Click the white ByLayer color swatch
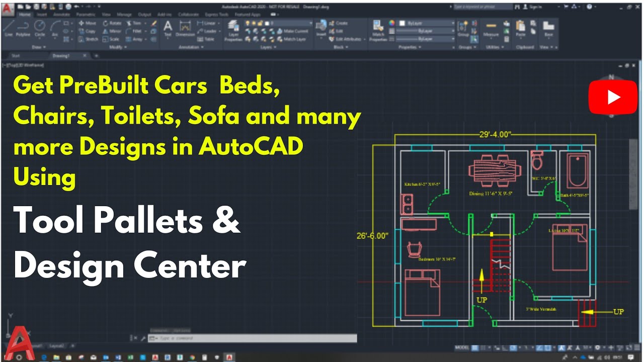Viewport: 644px width, 362px height. (402, 23)
